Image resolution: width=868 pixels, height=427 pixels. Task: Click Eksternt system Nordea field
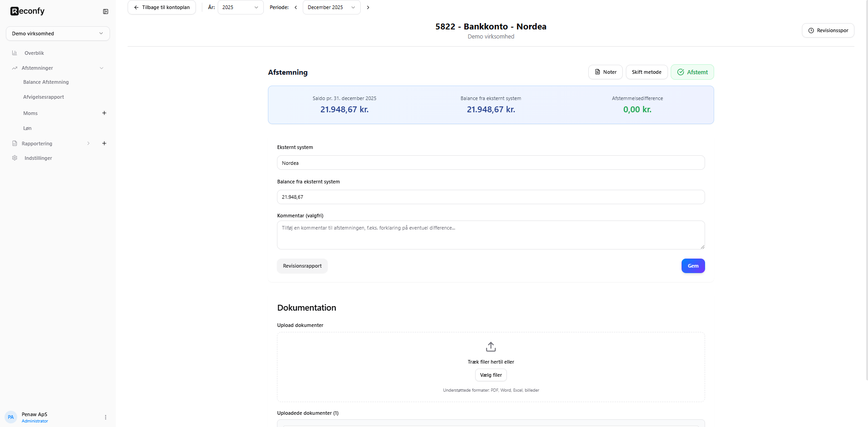[x=491, y=163]
